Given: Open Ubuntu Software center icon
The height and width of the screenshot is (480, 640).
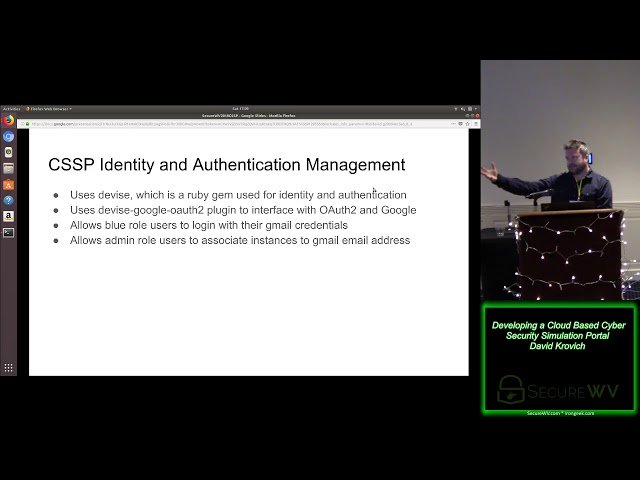Looking at the screenshot, I should (8, 184).
